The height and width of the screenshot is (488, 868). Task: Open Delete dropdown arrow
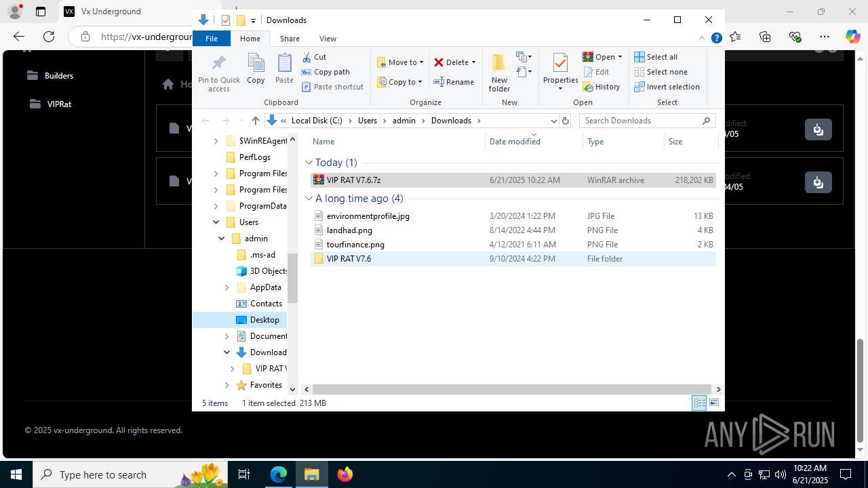point(473,62)
